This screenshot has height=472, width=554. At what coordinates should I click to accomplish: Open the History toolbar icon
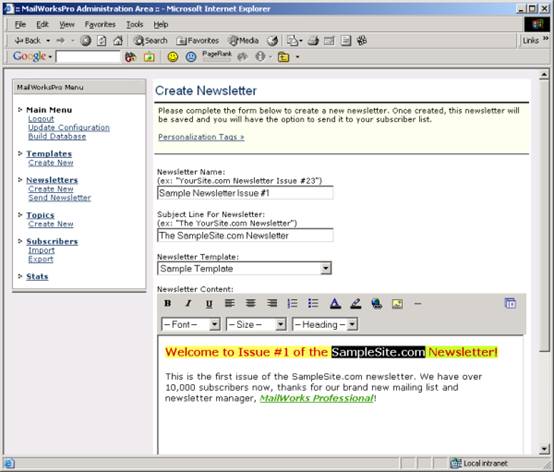(x=272, y=41)
